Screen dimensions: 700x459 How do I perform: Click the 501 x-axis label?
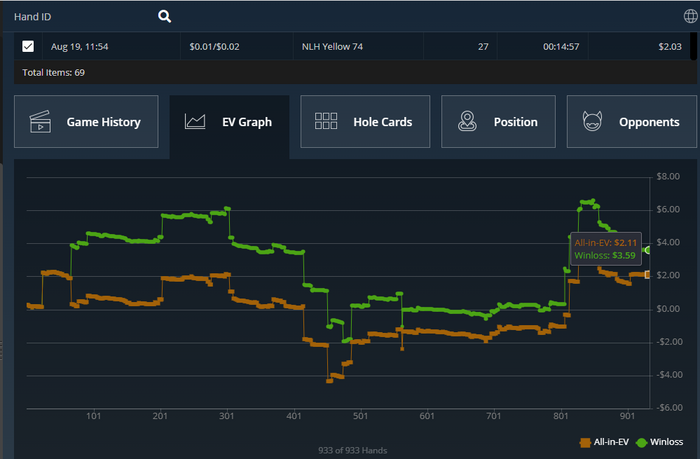[x=360, y=416]
